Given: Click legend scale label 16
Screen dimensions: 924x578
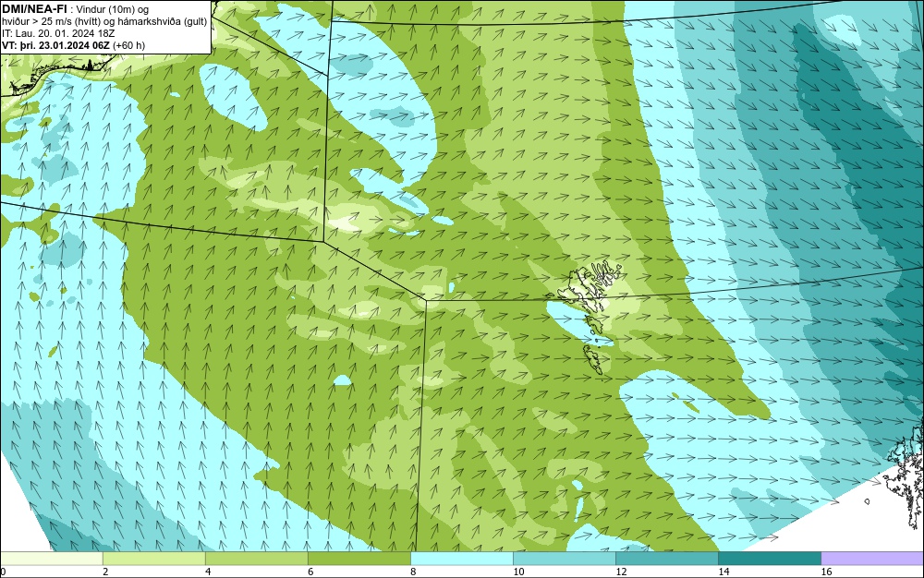Looking at the screenshot, I should click(826, 572).
